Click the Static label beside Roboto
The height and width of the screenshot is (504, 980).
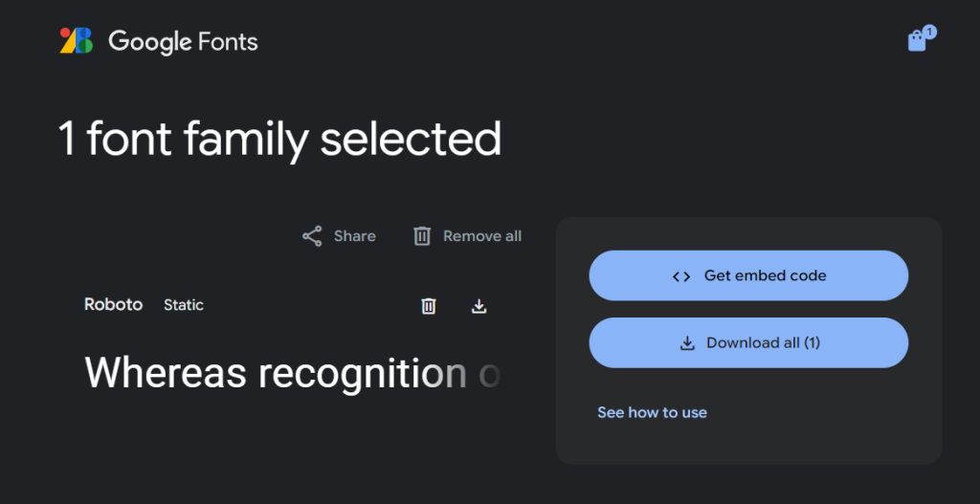tap(183, 305)
